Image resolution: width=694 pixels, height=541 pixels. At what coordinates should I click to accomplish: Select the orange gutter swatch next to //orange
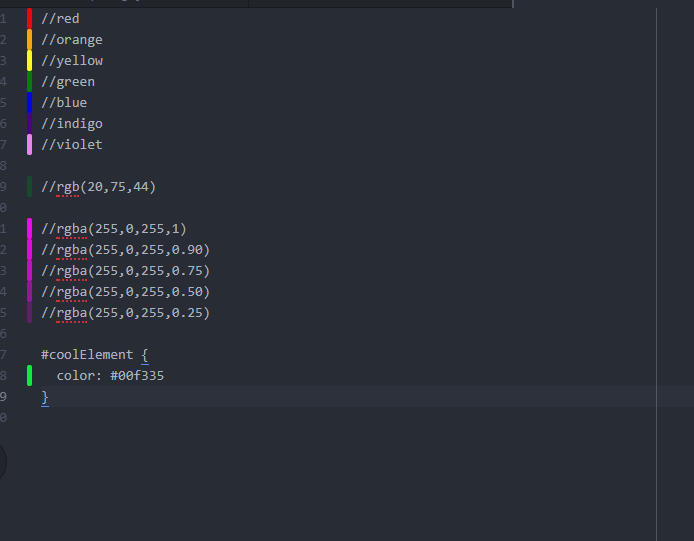point(29,39)
